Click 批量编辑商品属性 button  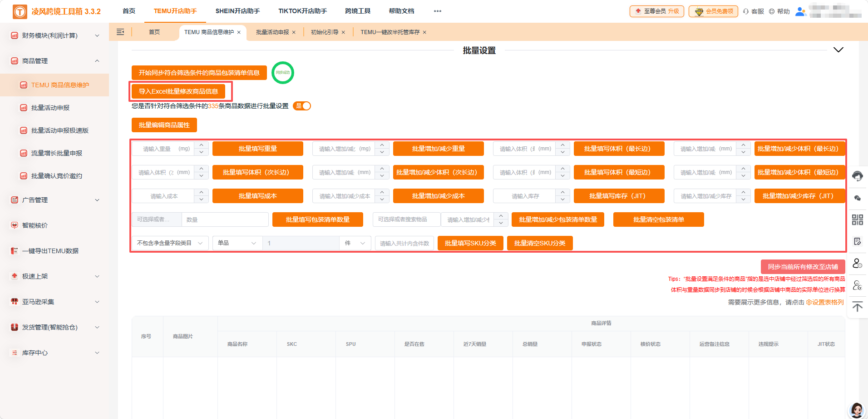(x=164, y=125)
